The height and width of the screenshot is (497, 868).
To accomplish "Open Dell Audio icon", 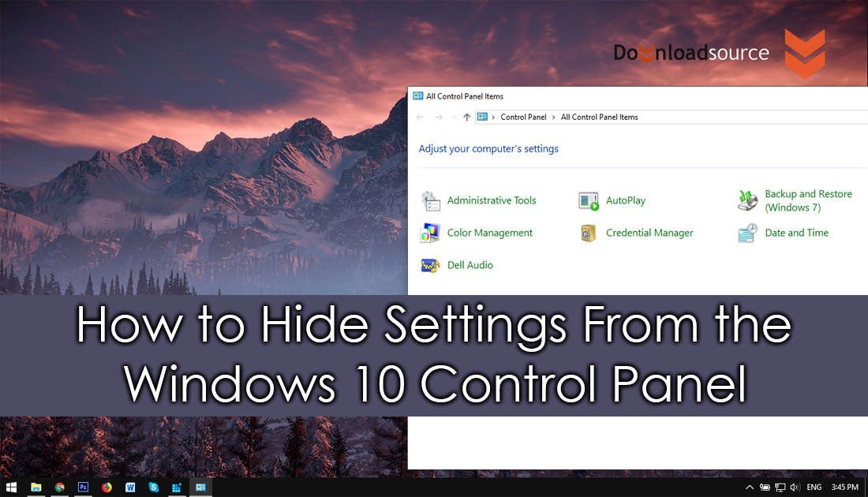I will click(430, 266).
